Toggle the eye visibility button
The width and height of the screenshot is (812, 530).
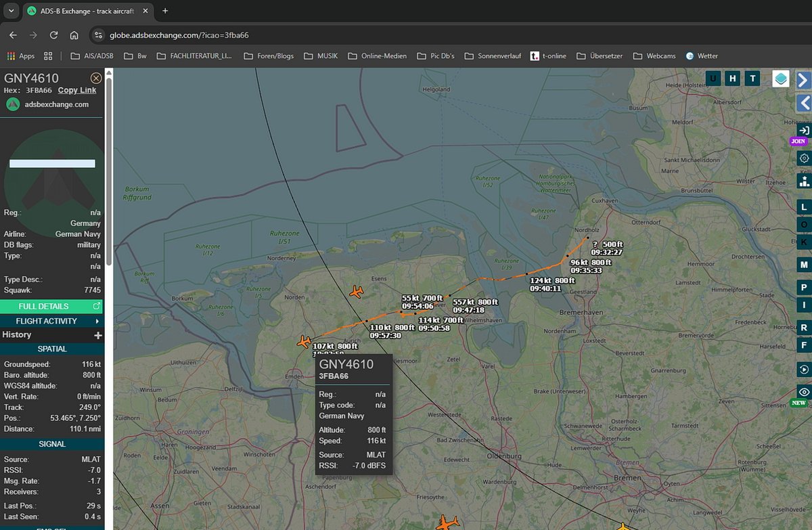(x=804, y=392)
